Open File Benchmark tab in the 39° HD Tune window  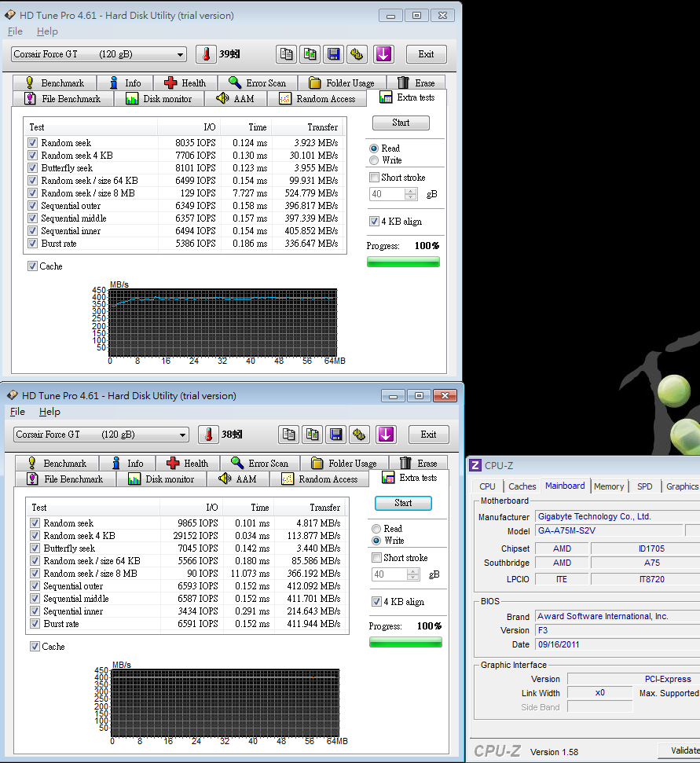[63, 99]
